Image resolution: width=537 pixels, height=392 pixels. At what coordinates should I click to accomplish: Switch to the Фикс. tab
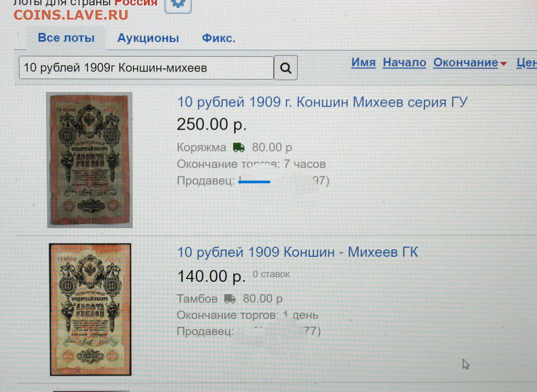[219, 38]
